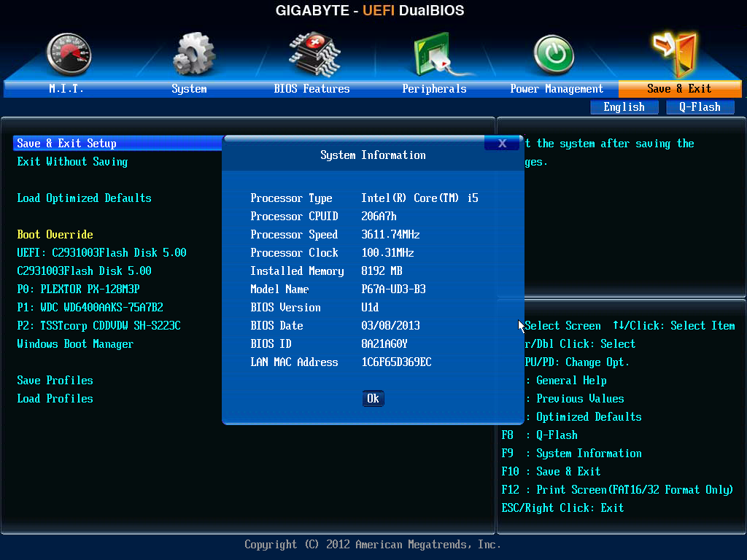Click model name value P67A-UD3-B3

coord(393,289)
